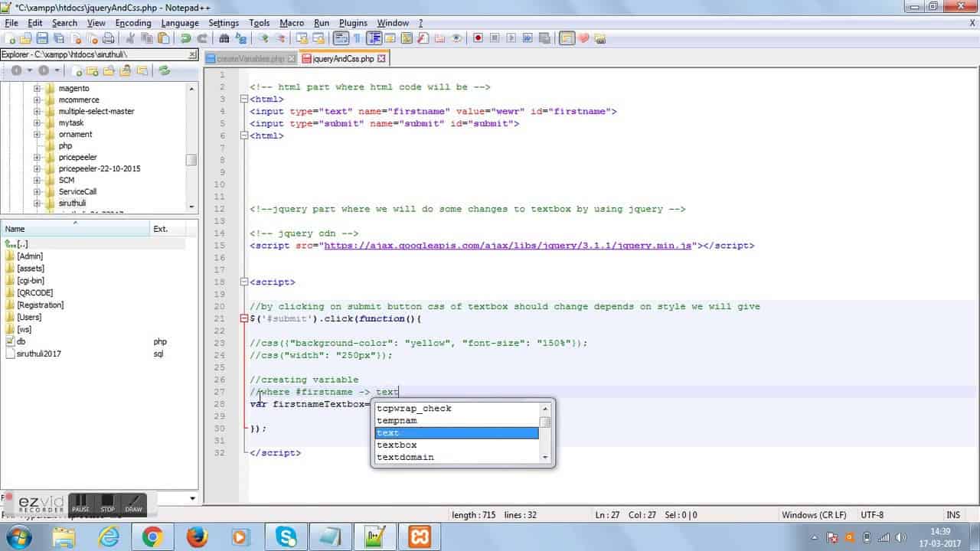The image size is (980, 551).
Task: Select the db php file in the list
Action: 21,341
